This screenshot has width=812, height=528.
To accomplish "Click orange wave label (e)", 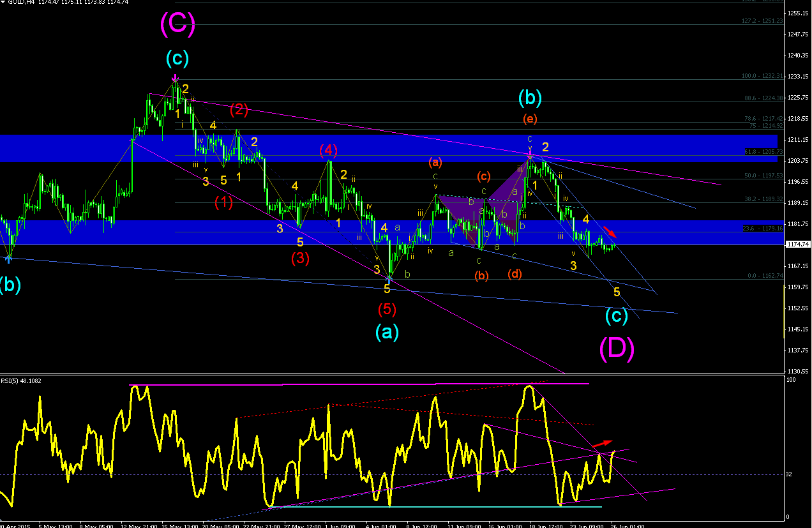I will click(x=529, y=119).
